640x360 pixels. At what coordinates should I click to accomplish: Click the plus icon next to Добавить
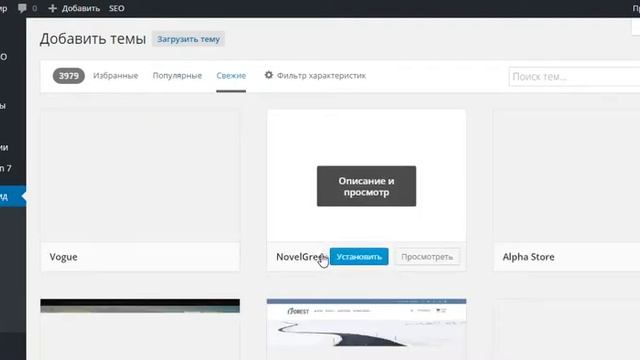pyautogui.click(x=52, y=8)
